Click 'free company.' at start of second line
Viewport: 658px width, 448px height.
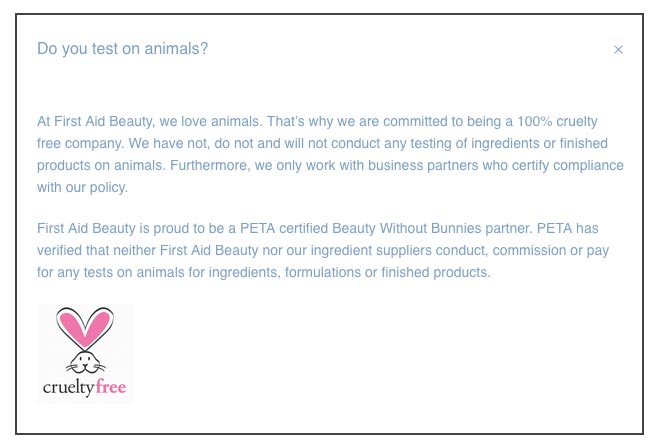point(81,143)
